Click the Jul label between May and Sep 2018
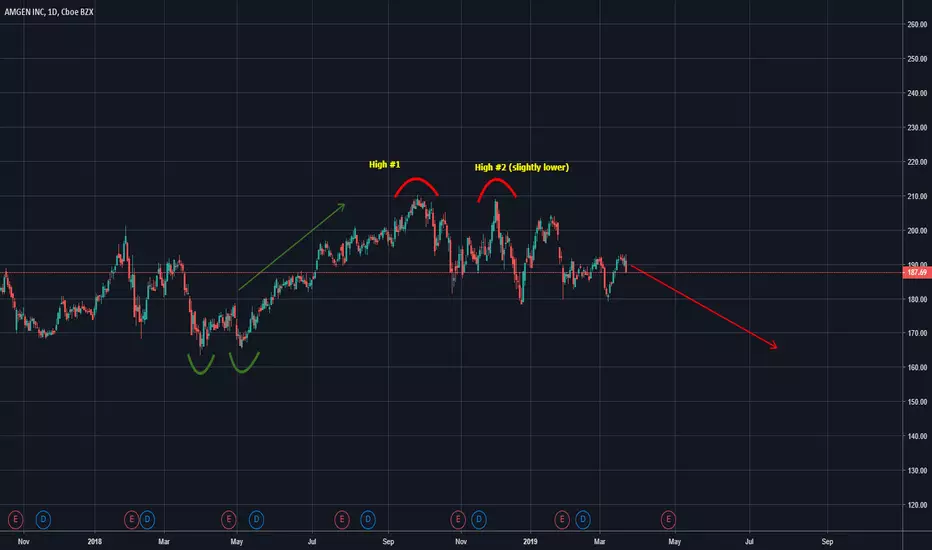 pyautogui.click(x=311, y=542)
